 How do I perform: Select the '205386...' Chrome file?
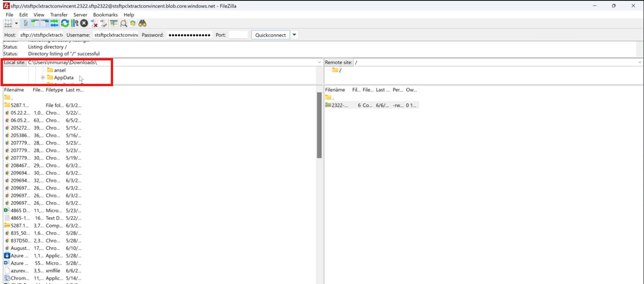click(x=43, y=135)
